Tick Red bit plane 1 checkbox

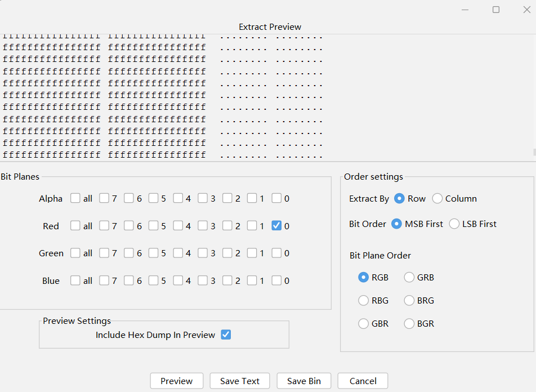tap(252, 226)
